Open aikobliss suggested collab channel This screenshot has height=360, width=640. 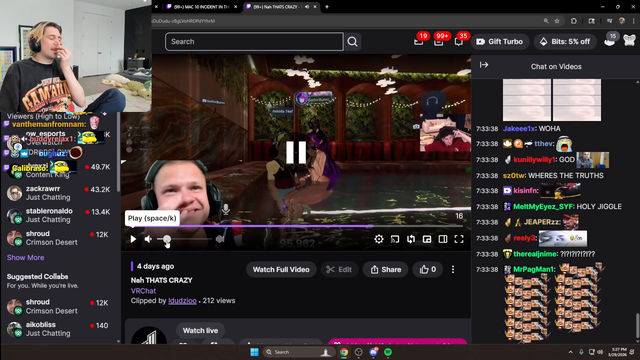[x=59, y=329]
